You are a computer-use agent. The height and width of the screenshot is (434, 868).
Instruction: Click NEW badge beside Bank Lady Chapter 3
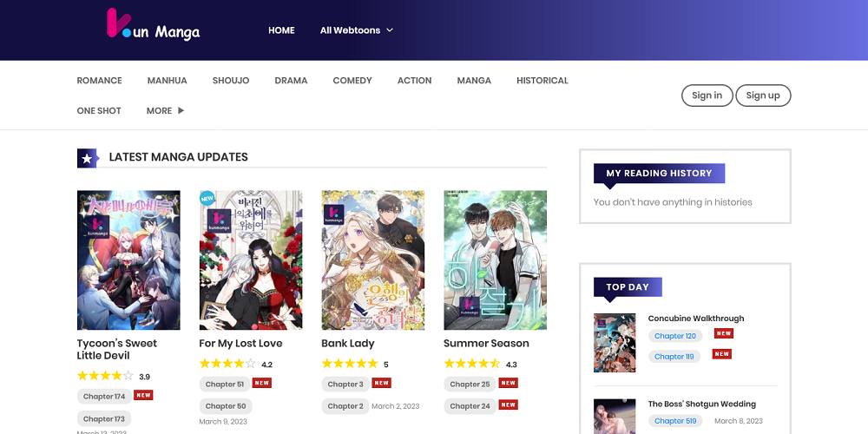click(381, 383)
